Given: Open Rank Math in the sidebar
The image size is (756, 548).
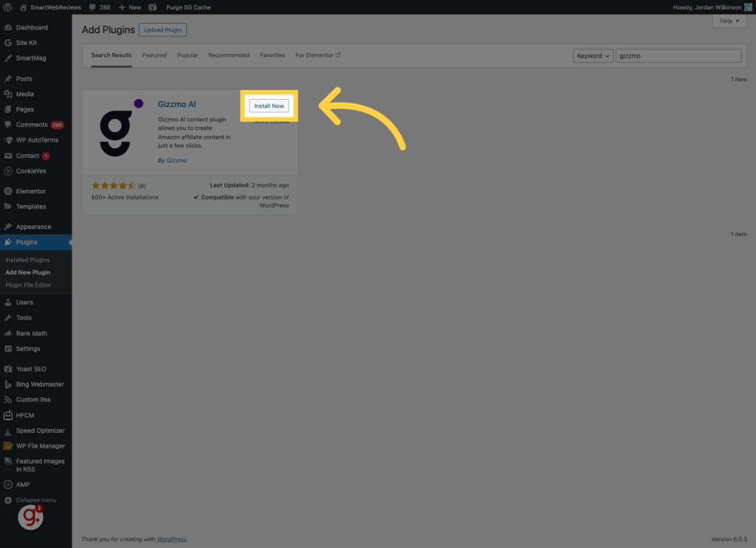Looking at the screenshot, I should [31, 333].
